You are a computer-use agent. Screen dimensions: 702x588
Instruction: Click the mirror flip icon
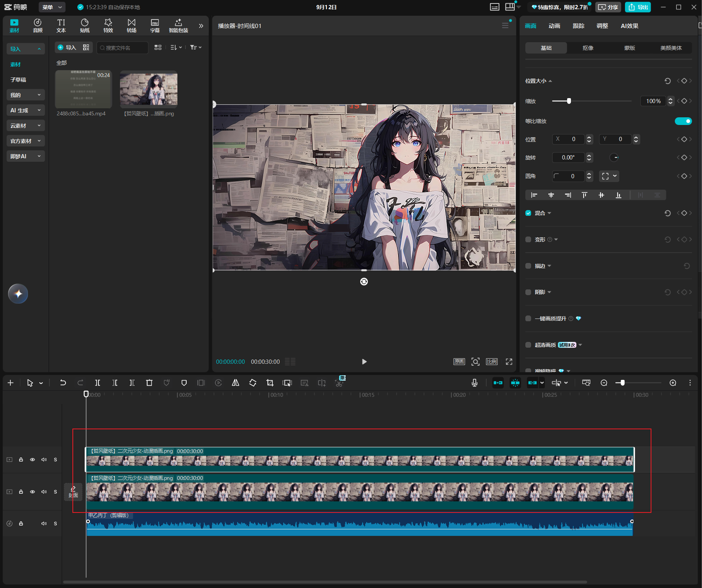pos(236,383)
